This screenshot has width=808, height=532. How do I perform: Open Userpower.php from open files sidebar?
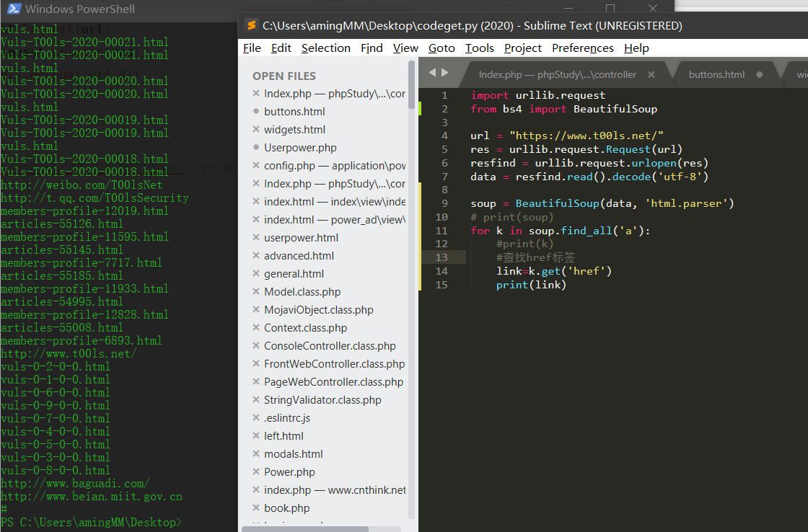(300, 147)
